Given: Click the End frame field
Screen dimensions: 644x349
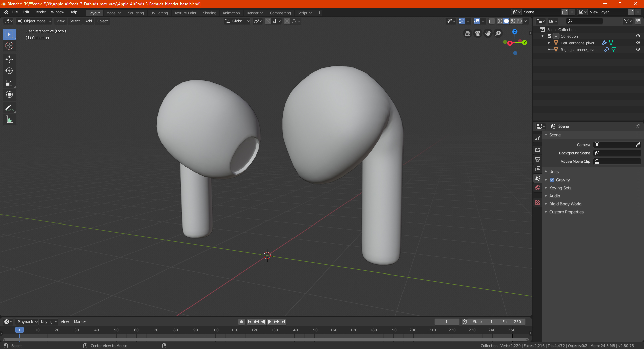Looking at the screenshot, I should point(512,322).
